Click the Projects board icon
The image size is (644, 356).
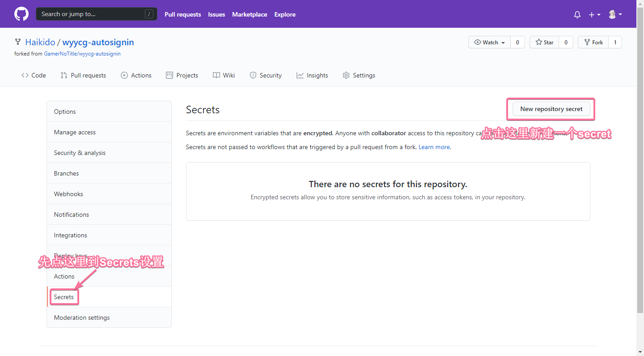pos(169,75)
